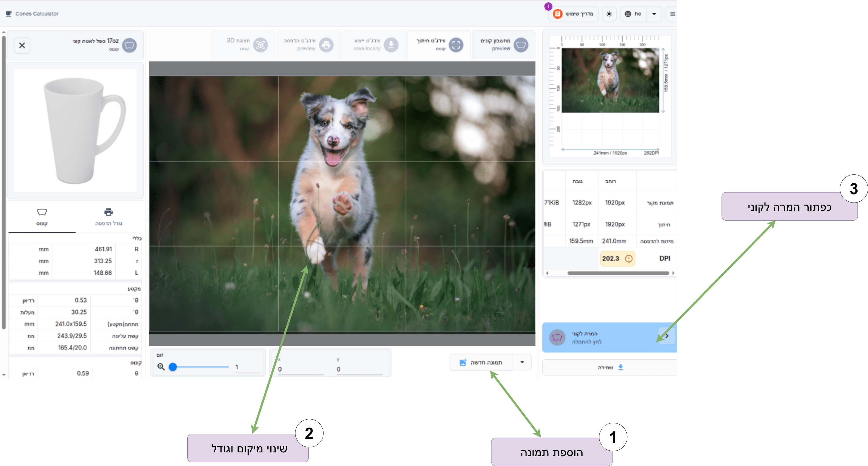
Task: Click the left panel scroll down arrow
Action: (x=4, y=375)
